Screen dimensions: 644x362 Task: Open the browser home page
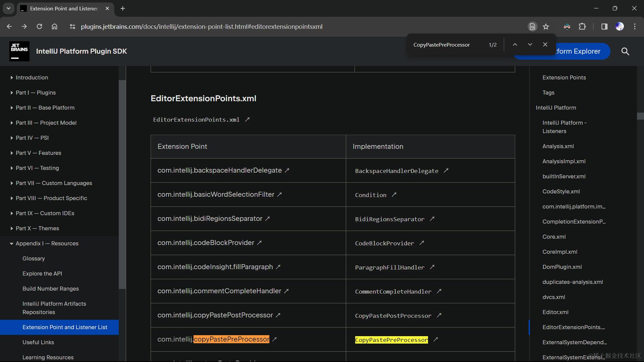point(54,26)
